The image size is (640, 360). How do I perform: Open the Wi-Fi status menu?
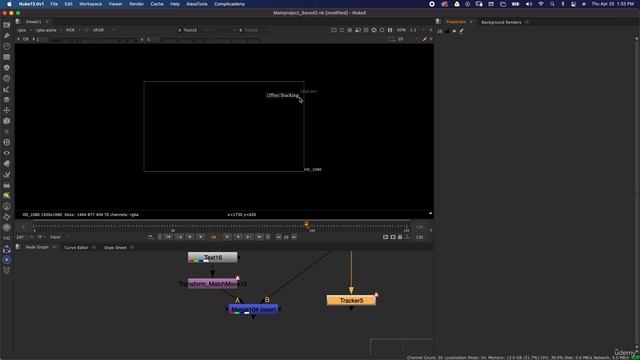[x=541, y=4]
